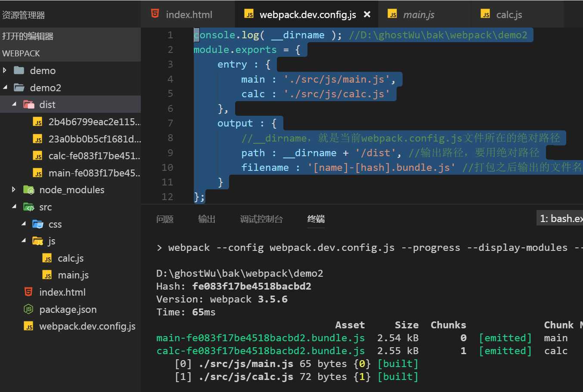The width and height of the screenshot is (583, 392).
Task: Click the node_modules folder icon
Action: coord(29,190)
